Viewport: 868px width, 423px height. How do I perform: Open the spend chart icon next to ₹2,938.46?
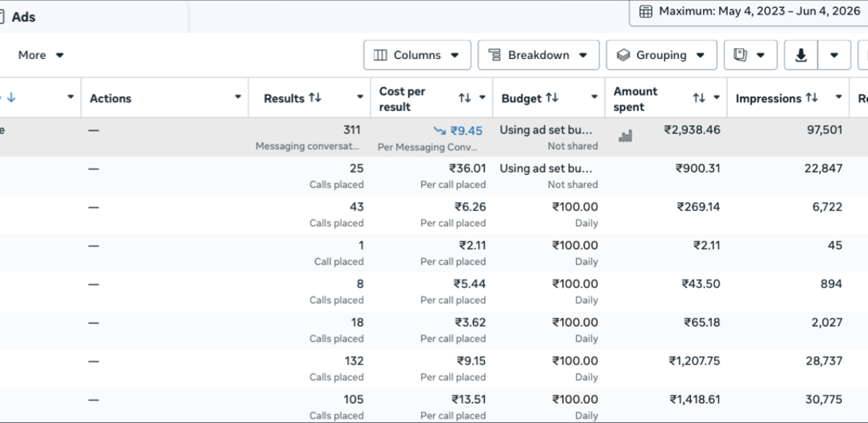(x=625, y=135)
